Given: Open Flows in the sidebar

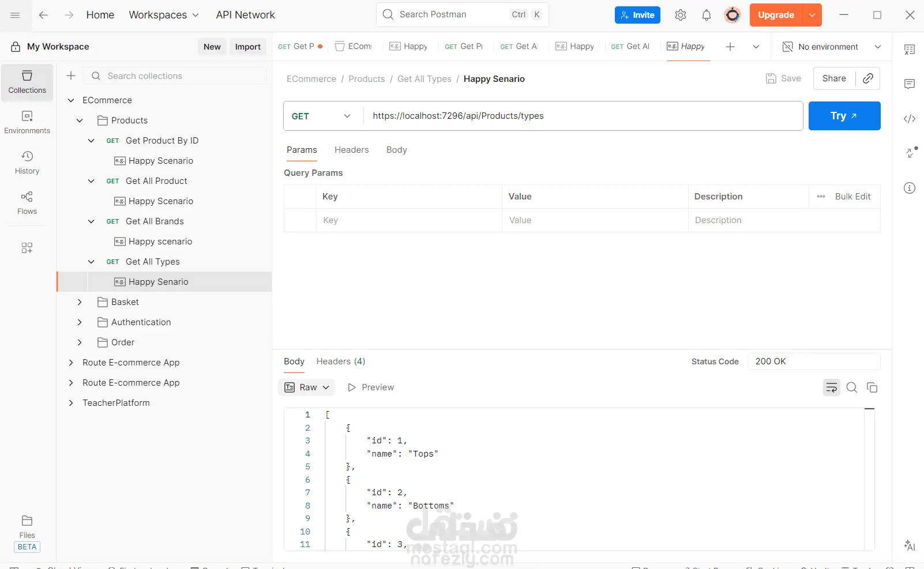Looking at the screenshot, I should (27, 204).
